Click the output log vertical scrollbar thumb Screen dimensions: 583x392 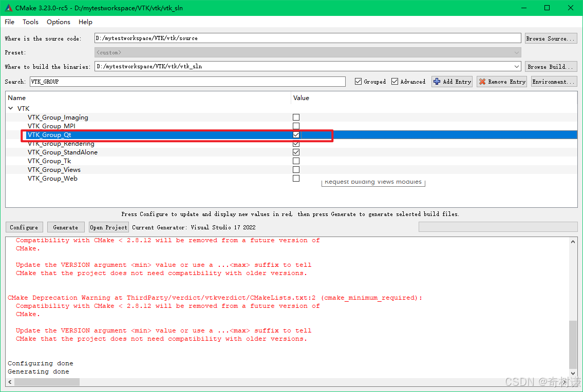tap(573, 345)
